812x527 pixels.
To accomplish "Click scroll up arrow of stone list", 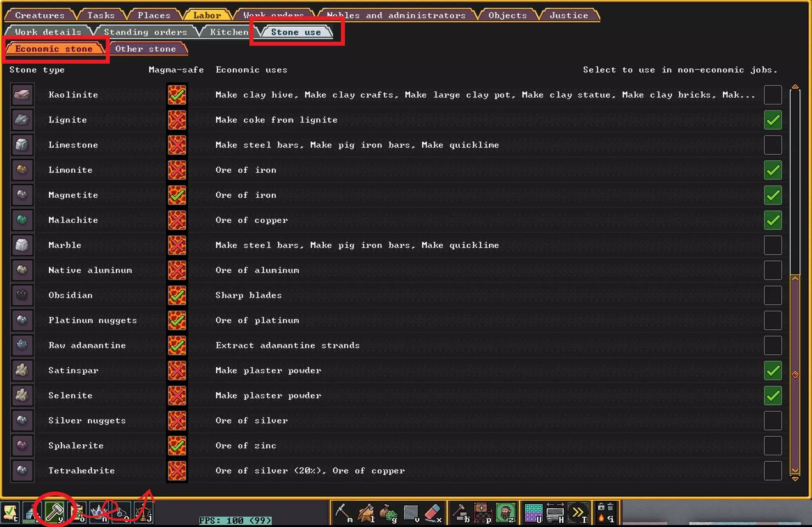I will click(795, 87).
